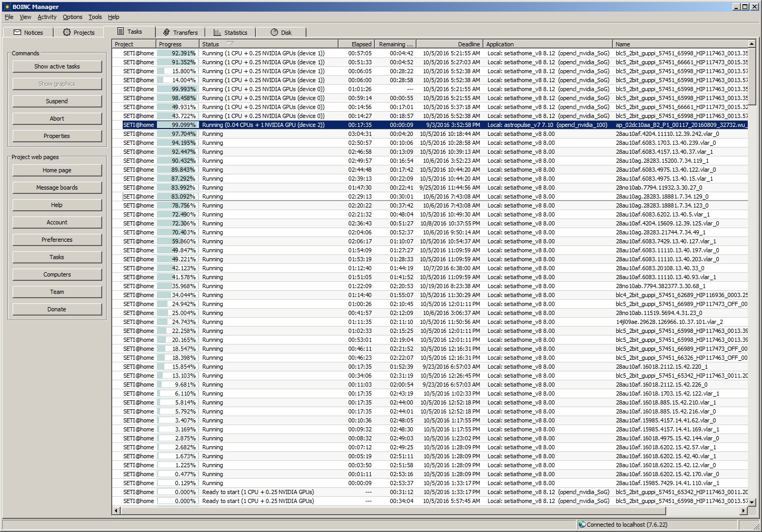This screenshot has width=762, height=532.
Task: Click the Tasks tab list icon
Action: [121, 32]
